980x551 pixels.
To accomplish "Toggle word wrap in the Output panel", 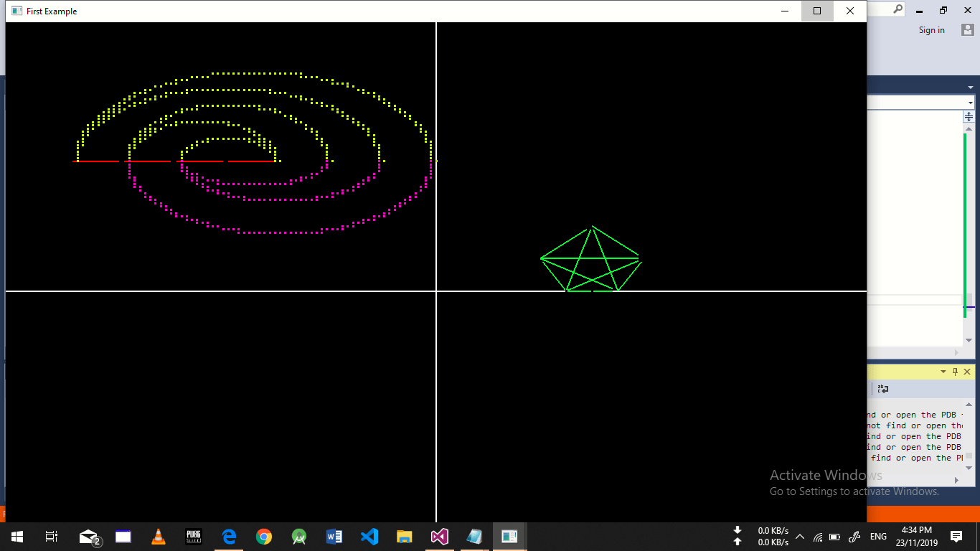I will coord(883,389).
